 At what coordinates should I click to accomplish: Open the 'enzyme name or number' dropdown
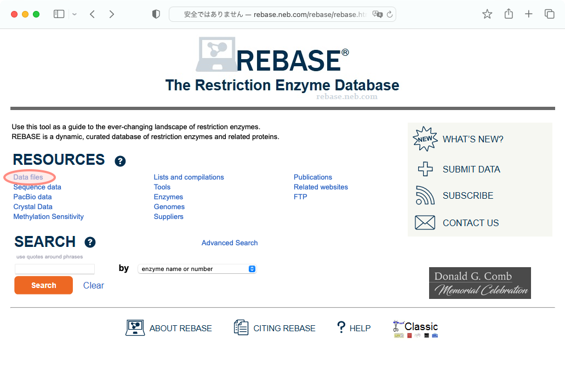pos(197,269)
